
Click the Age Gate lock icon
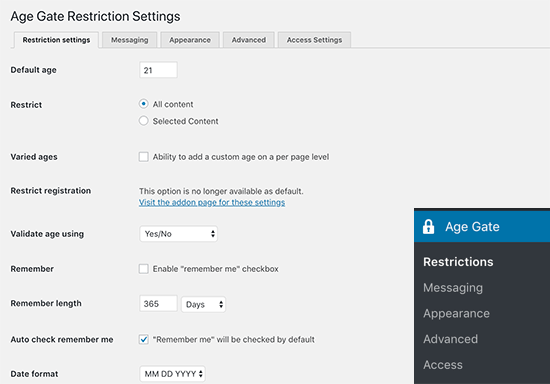428,227
